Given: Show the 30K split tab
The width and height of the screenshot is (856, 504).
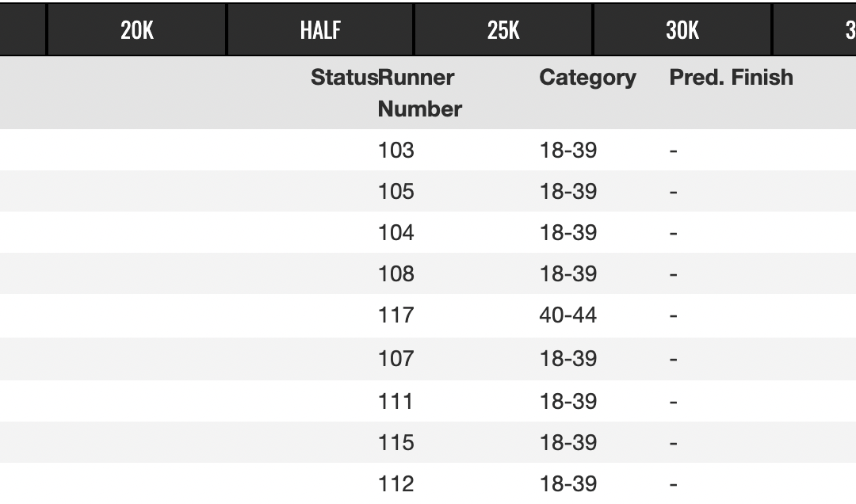Looking at the screenshot, I should [x=682, y=30].
